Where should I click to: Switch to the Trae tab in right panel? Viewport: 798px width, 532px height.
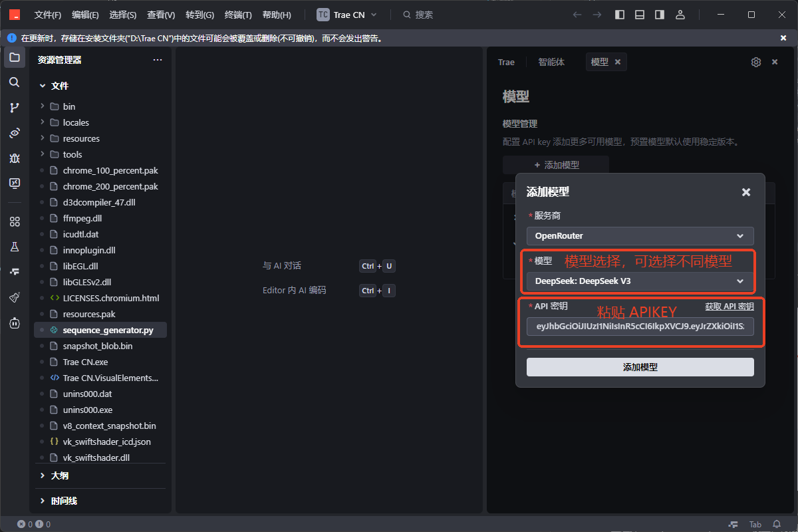coord(506,62)
